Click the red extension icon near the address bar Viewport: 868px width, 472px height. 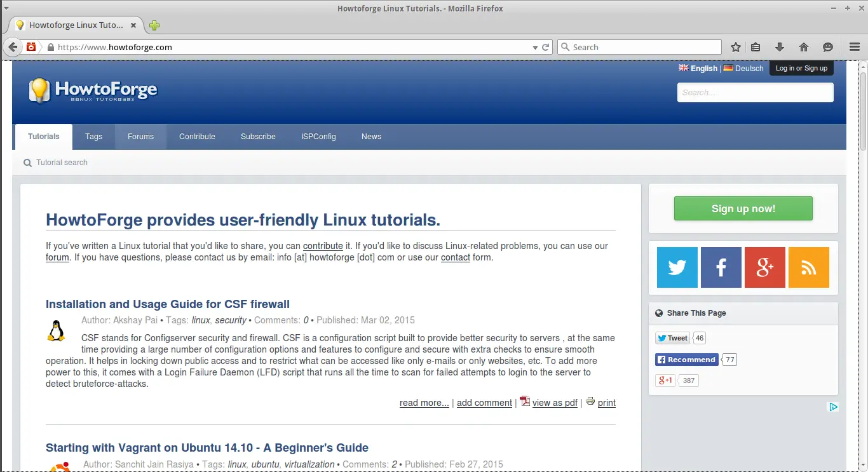pos(32,47)
